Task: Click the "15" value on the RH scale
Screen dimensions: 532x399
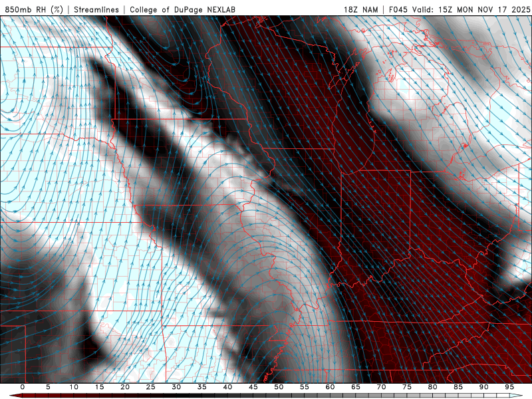Action: [x=99, y=387]
